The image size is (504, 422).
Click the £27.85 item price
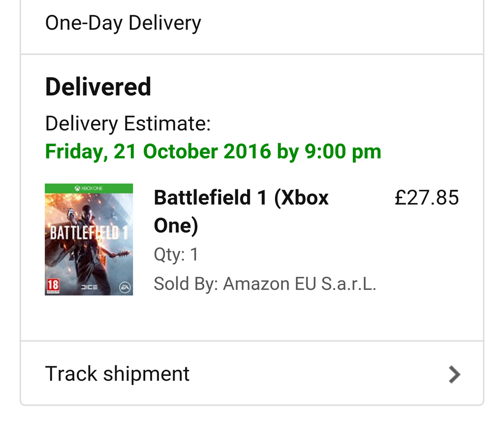click(427, 198)
